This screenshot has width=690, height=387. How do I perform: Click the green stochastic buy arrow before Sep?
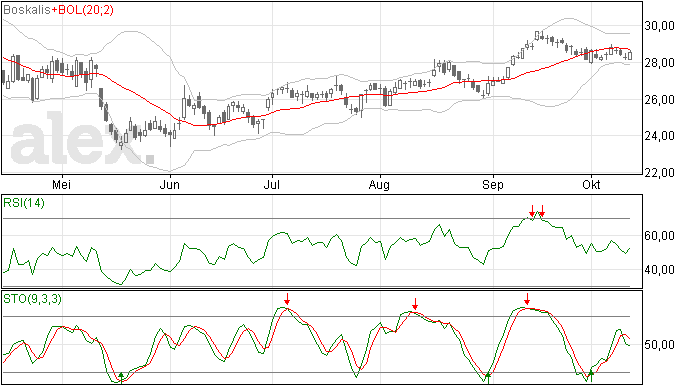pos(488,377)
